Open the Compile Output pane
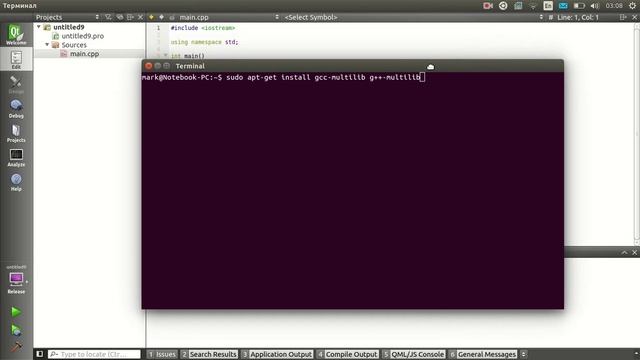 pos(348,354)
